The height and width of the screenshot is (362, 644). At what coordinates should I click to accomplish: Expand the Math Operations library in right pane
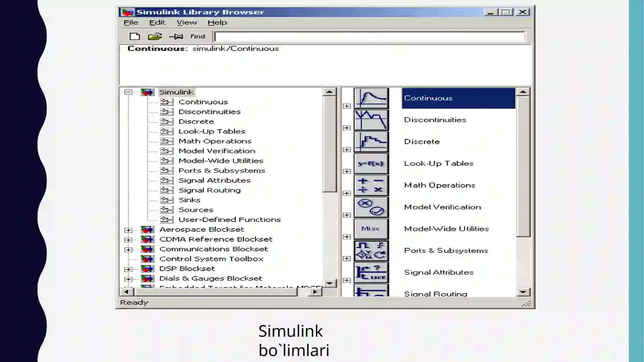tap(347, 193)
